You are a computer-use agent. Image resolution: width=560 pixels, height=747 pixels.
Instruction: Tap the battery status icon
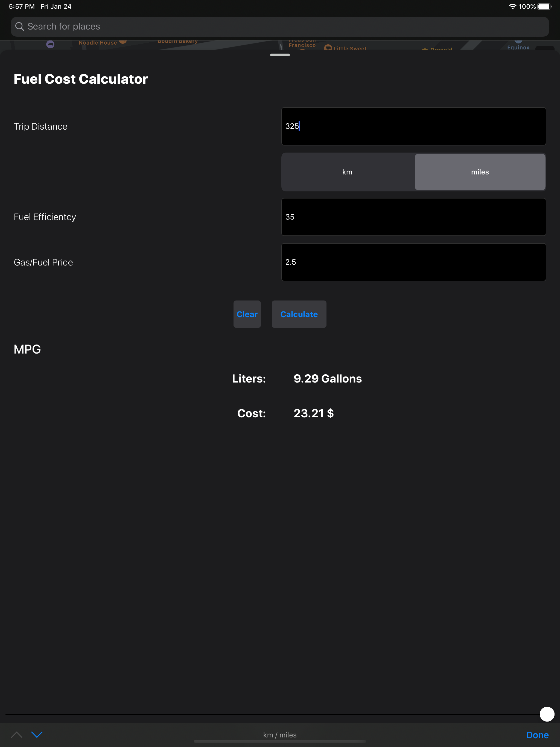click(x=544, y=6)
